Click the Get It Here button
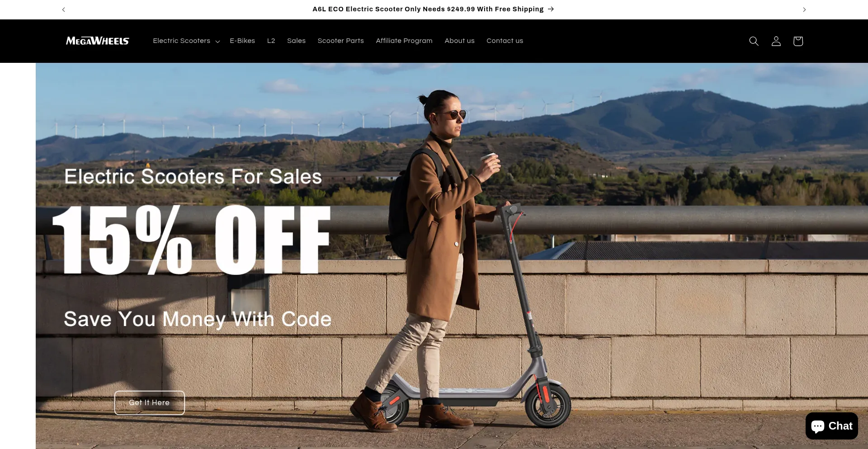The width and height of the screenshot is (868, 449). [150, 403]
